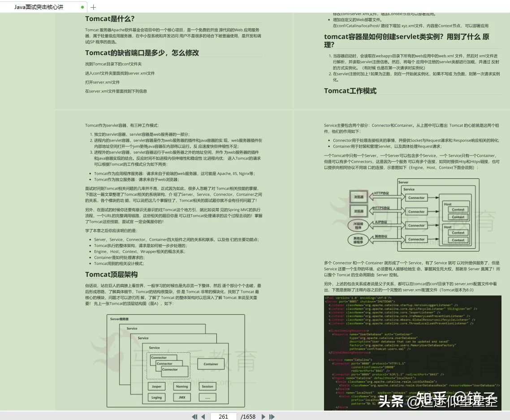The image size is (510, 420).
Task: Go to the first page
Action: (x=194, y=416)
